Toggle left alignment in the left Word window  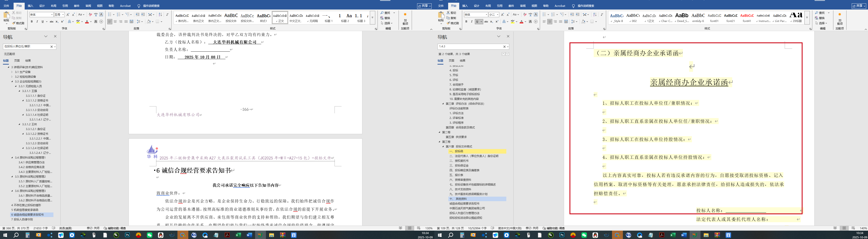click(110, 22)
